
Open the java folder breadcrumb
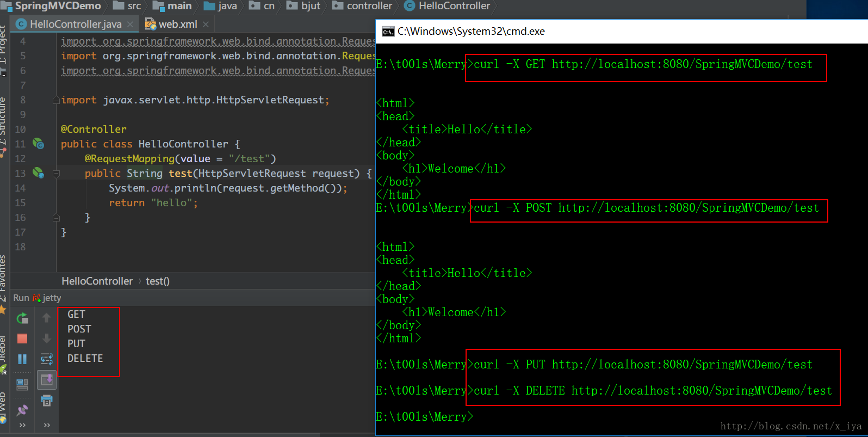220,6
